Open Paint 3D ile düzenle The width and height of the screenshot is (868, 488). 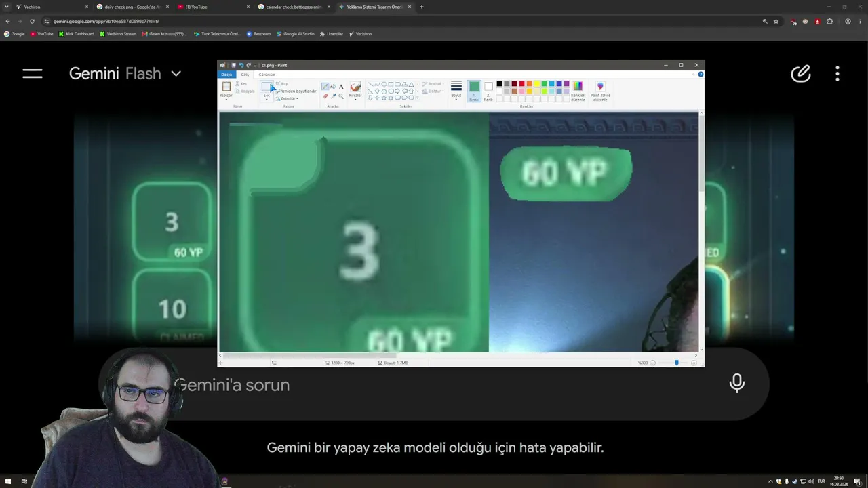[600, 91]
